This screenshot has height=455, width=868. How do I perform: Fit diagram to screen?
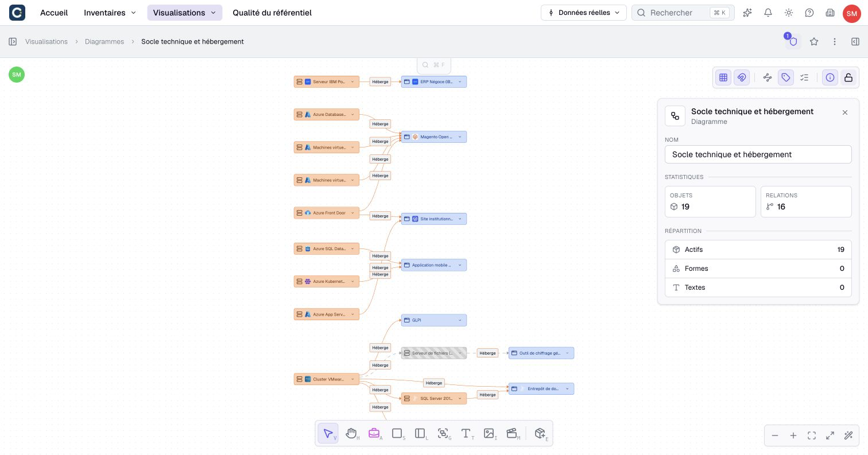click(812, 435)
